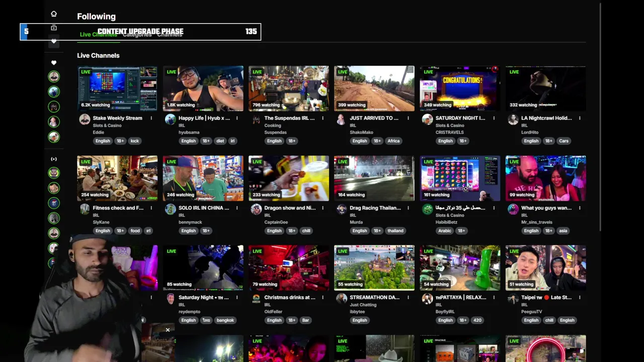Image resolution: width=644 pixels, height=362 pixels.
Task: Open HabibiBetz avatar icon
Action: (427, 209)
